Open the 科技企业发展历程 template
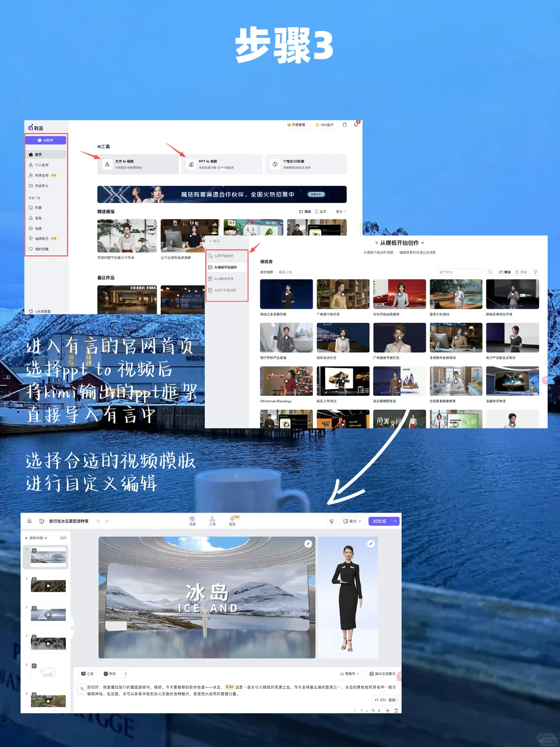Viewport: 560px width, 747px height. [286, 294]
